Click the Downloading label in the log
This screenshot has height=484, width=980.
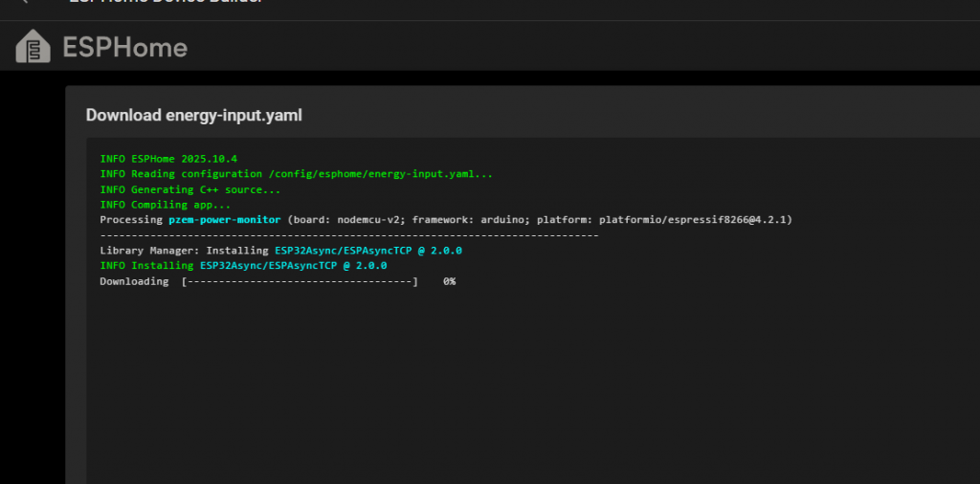(x=134, y=281)
